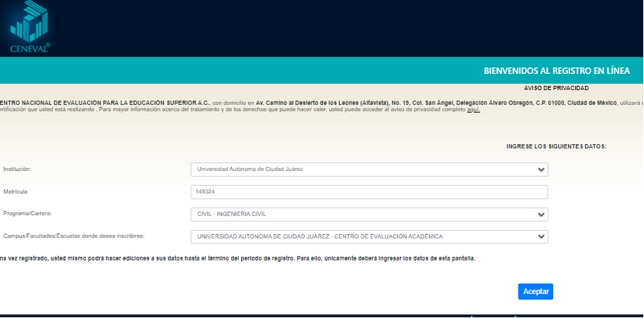Click the chevron arrow on the Institución field
Viewport: 644px width, 318px height.
point(541,170)
